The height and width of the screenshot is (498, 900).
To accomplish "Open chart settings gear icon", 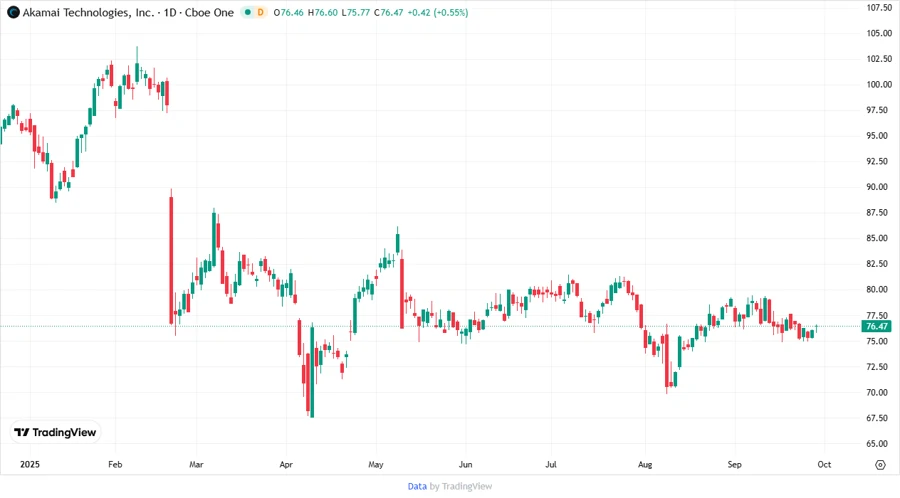I will click(x=880, y=465).
